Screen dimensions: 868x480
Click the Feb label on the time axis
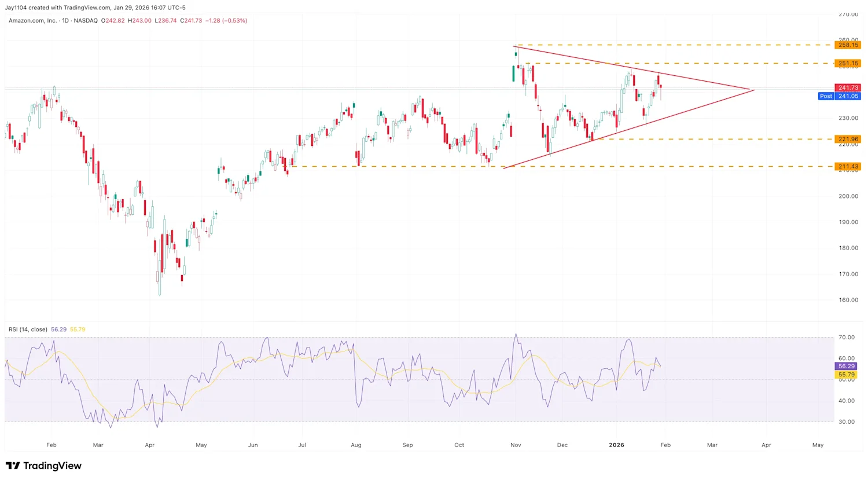(x=51, y=445)
